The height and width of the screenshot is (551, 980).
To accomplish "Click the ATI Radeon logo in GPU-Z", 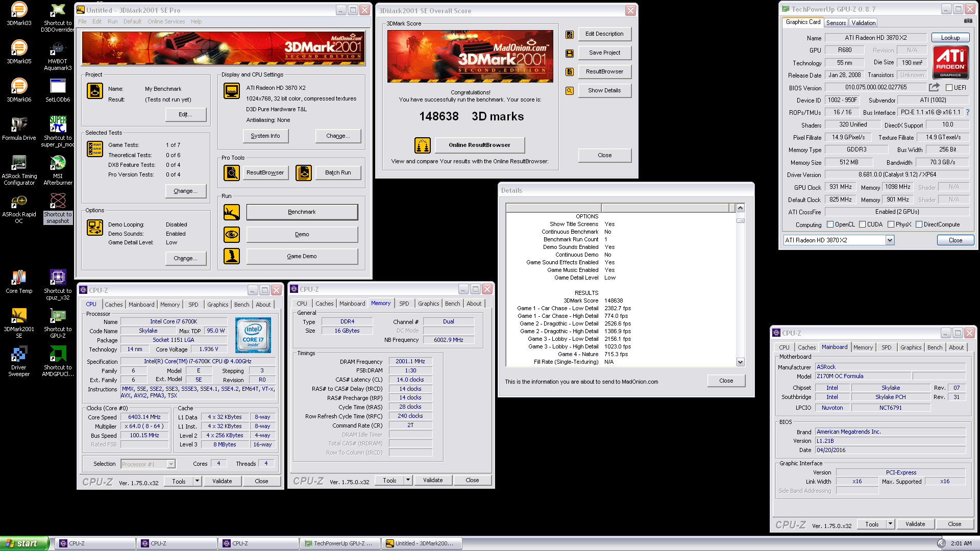I will [x=950, y=62].
